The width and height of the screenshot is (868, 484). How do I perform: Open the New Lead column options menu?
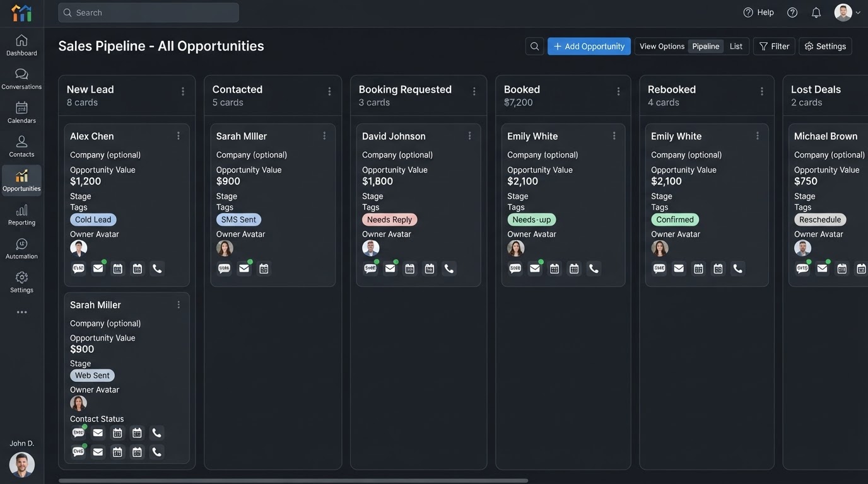183,91
